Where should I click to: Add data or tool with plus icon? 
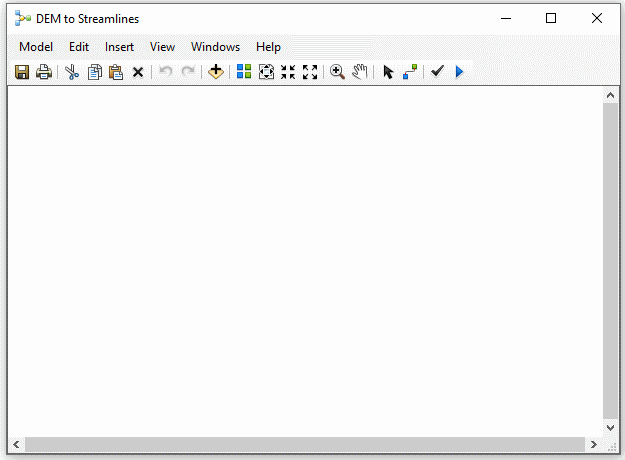(x=216, y=72)
